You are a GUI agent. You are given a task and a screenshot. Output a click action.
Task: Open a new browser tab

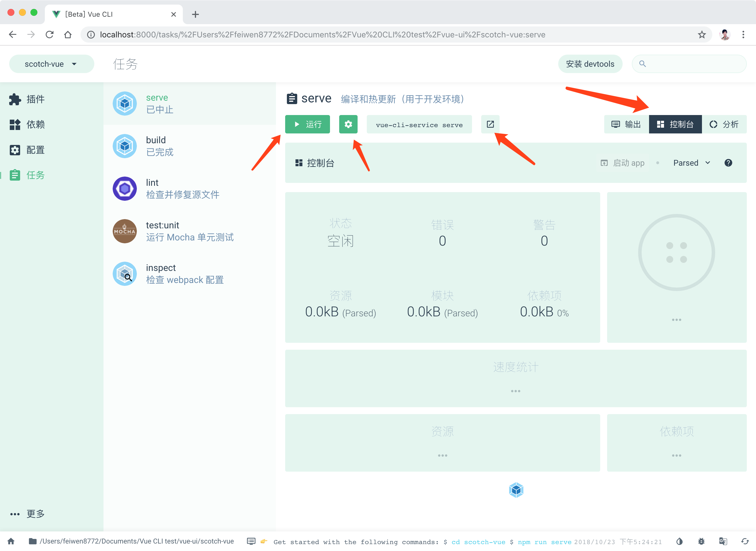(x=195, y=14)
